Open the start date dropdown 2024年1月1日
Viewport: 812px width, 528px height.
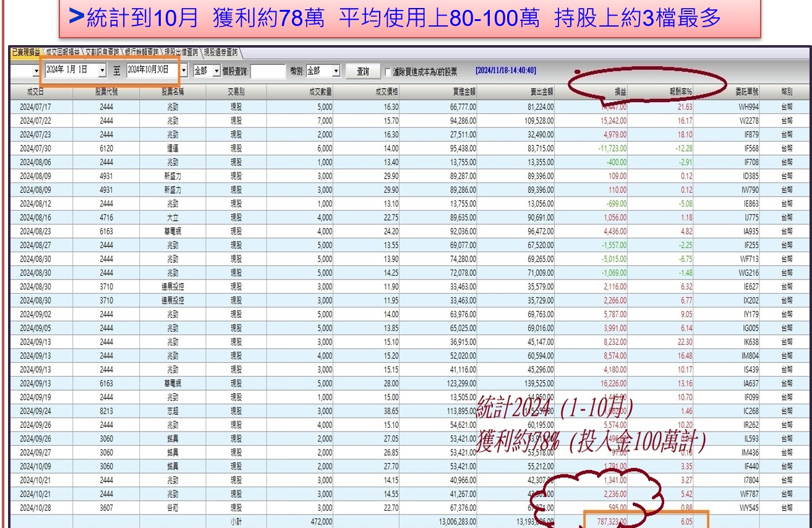coord(103,70)
